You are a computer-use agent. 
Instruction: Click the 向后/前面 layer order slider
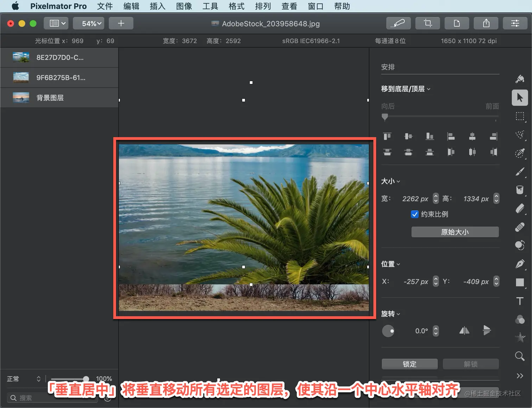tap(440, 117)
